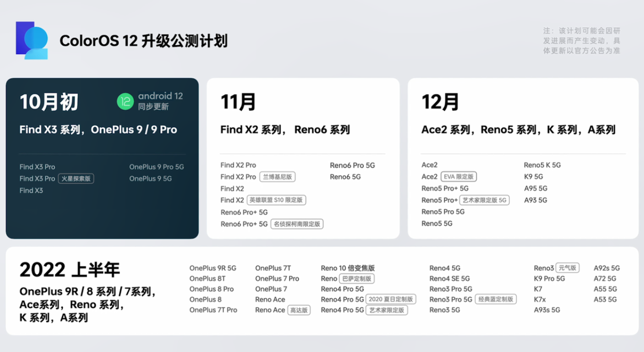Click the 高达版 tag beside Reno Ace

click(299, 310)
